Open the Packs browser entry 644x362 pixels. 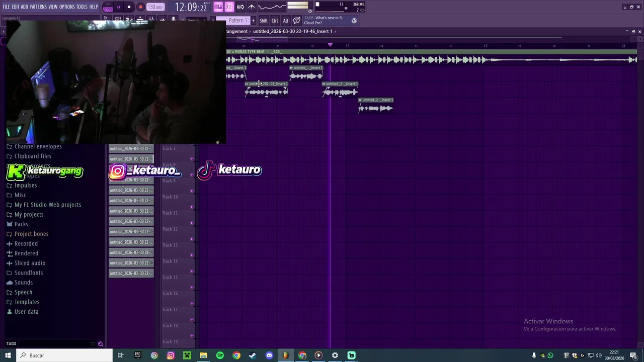click(21, 224)
